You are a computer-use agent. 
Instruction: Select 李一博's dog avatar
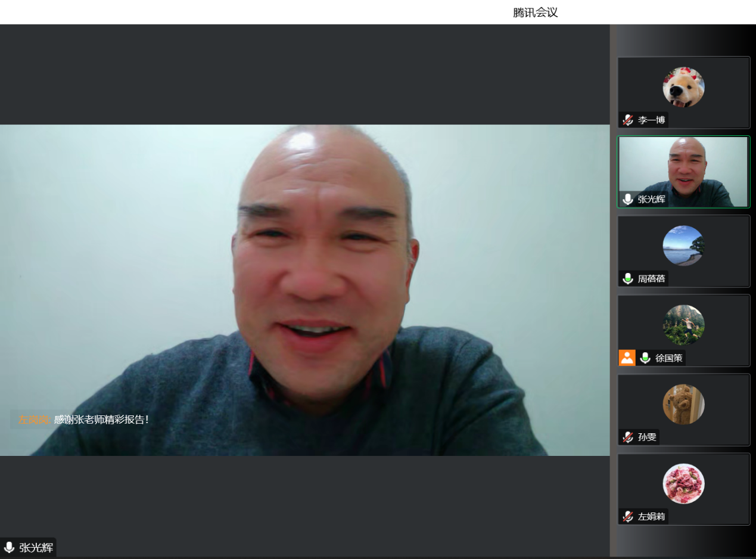click(683, 87)
